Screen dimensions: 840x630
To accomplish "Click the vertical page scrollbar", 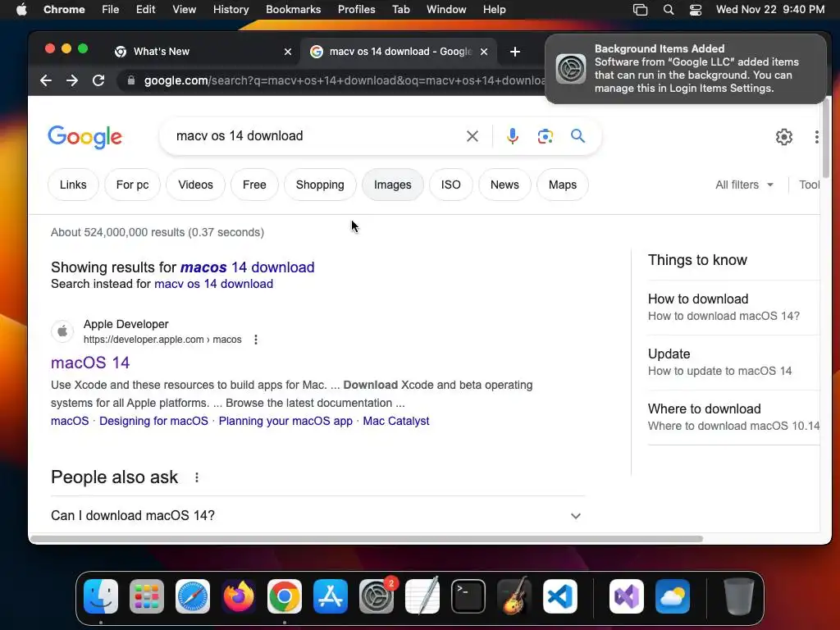I will click(x=825, y=138).
